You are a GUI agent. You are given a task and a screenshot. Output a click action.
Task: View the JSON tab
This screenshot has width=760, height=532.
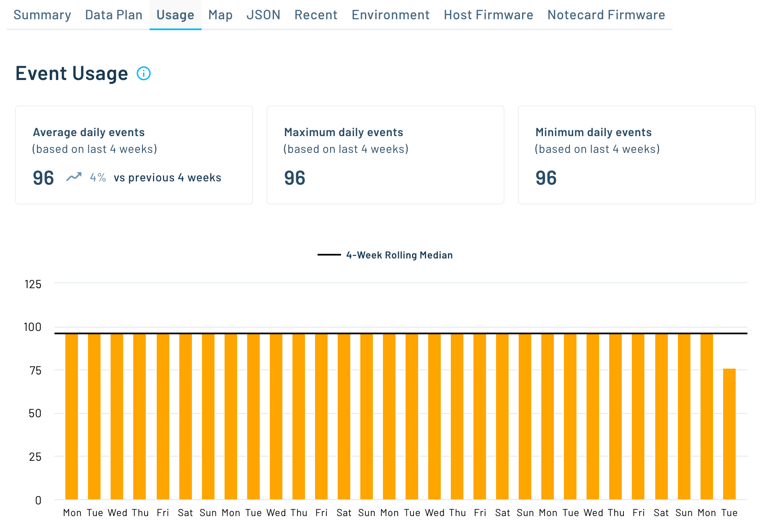pyautogui.click(x=264, y=15)
